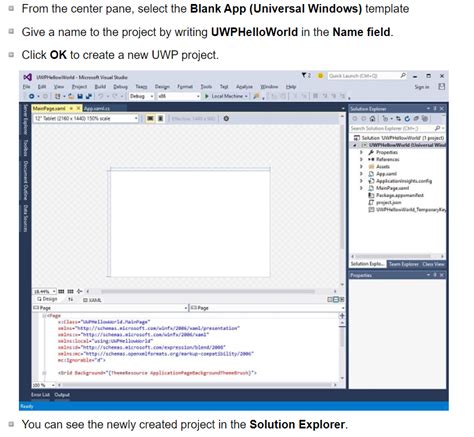The height and width of the screenshot is (437, 474).
Task: Open the XAML editor 100 % zoom dropdown
Action: (53, 385)
